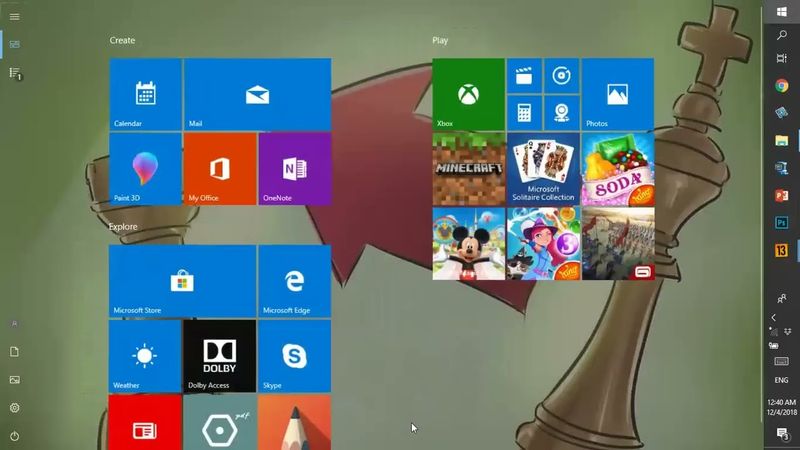Switch to the Pinned tiles view
The height and width of the screenshot is (450, 800).
click(15, 44)
